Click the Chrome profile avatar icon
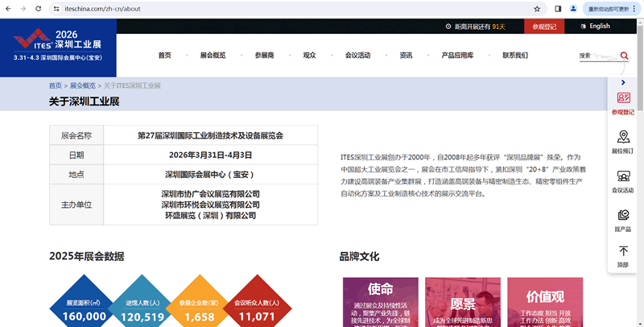This screenshot has width=644, height=327. [x=573, y=9]
